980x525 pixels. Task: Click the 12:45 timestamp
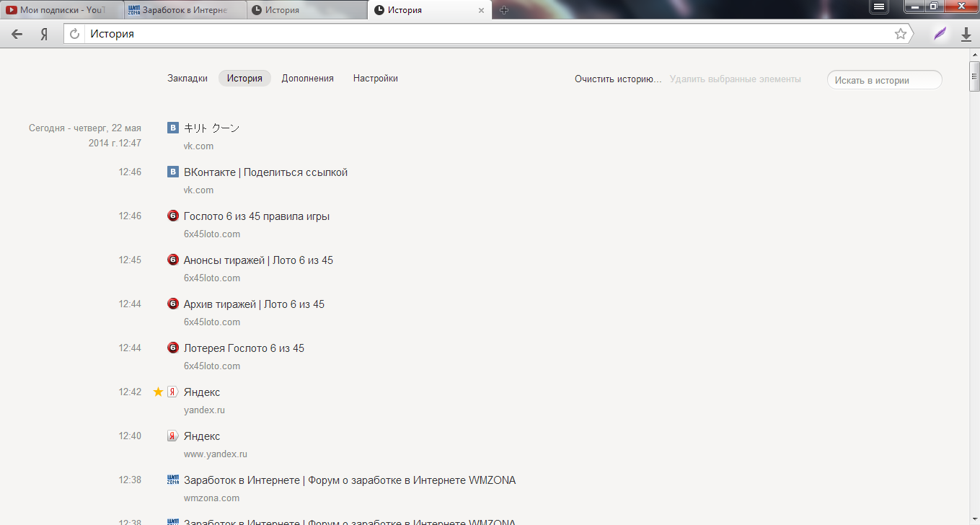[130, 260]
